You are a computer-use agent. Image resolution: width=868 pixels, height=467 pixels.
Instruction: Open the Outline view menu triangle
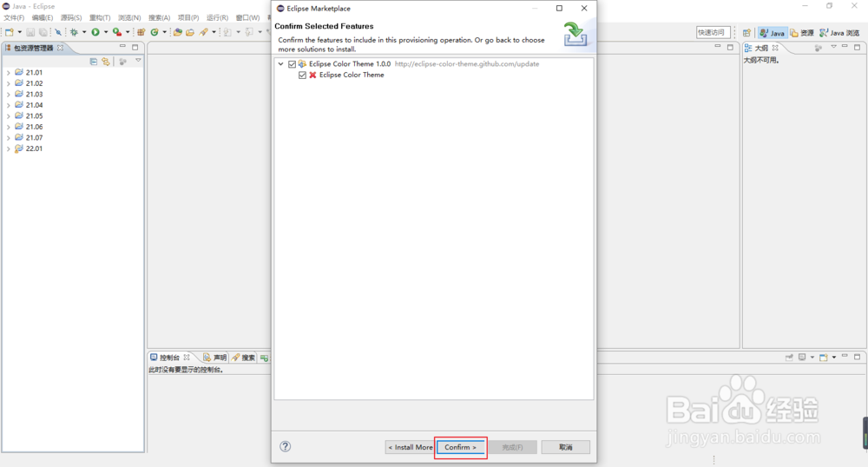(833, 47)
